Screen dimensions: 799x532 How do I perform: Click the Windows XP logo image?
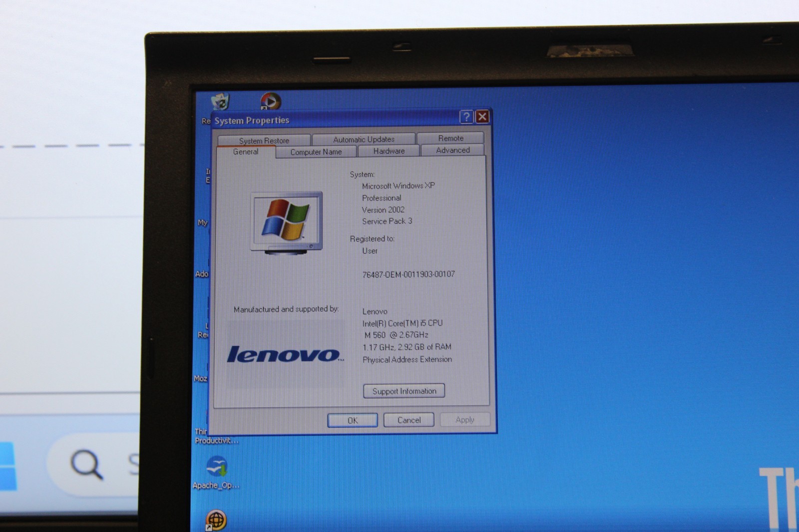(286, 223)
